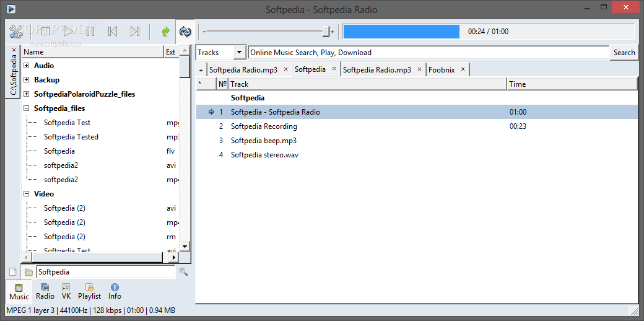Toggle the green linear order arrow
644x321 pixels.
tap(166, 31)
